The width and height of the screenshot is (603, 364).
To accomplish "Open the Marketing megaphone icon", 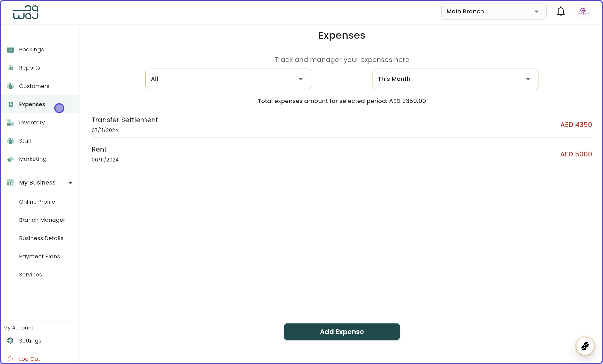I will click(10, 159).
